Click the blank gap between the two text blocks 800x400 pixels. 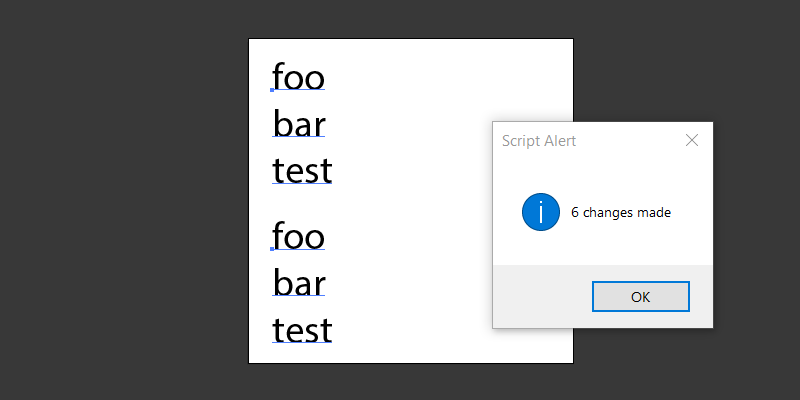400,203
